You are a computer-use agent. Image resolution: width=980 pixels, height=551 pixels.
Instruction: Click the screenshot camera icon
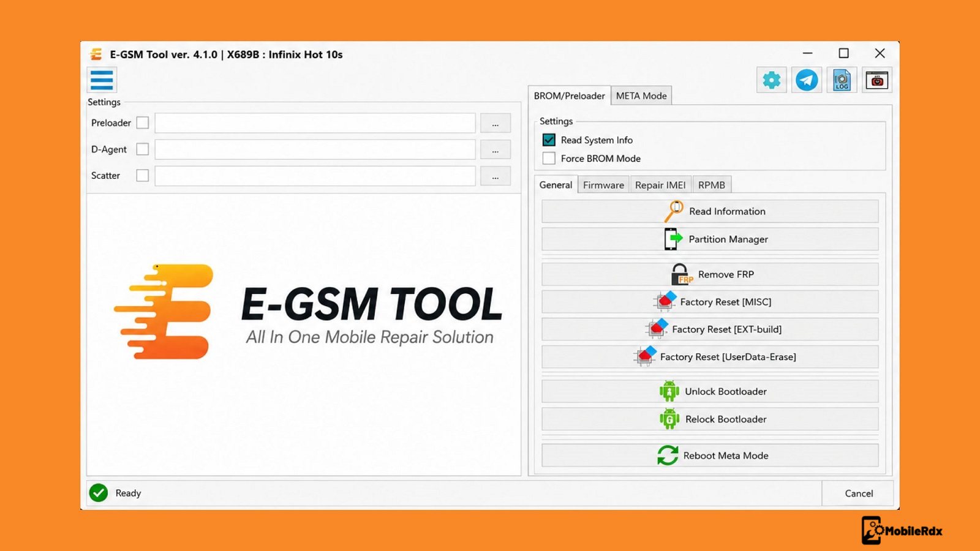877,80
